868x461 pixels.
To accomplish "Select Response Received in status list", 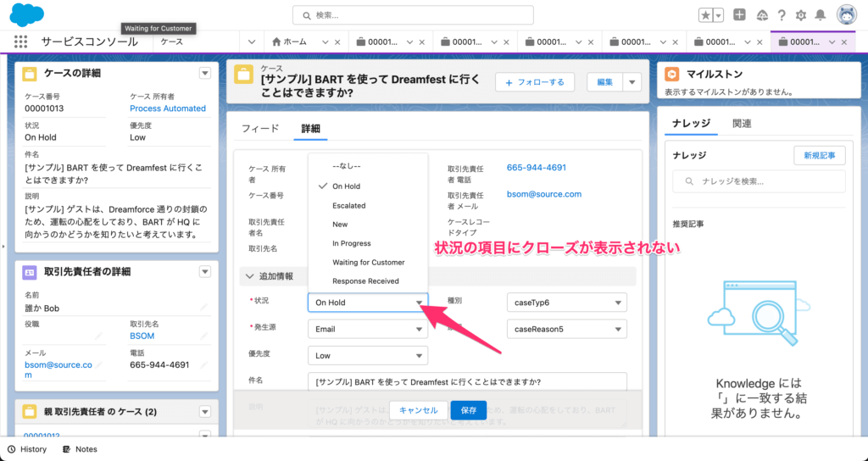I will (x=368, y=281).
